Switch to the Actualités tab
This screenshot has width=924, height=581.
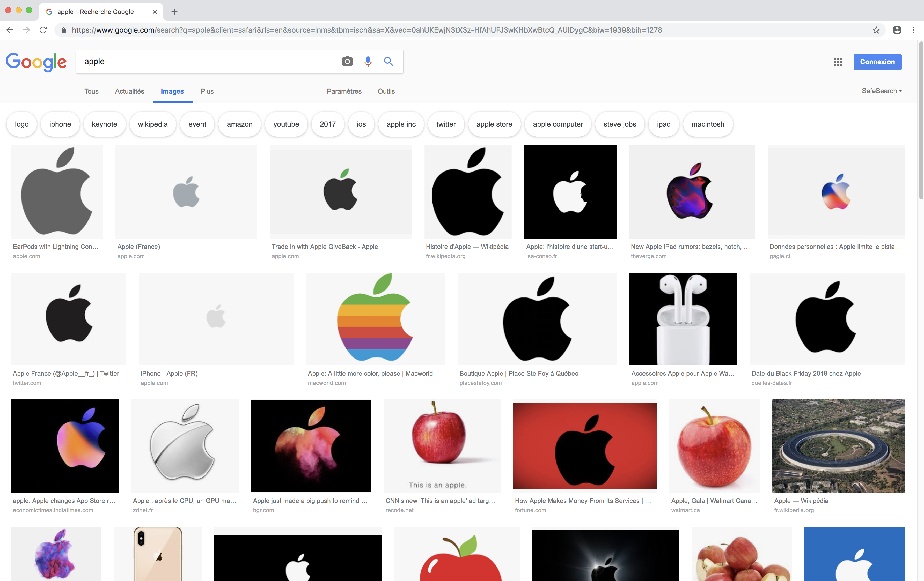[129, 91]
